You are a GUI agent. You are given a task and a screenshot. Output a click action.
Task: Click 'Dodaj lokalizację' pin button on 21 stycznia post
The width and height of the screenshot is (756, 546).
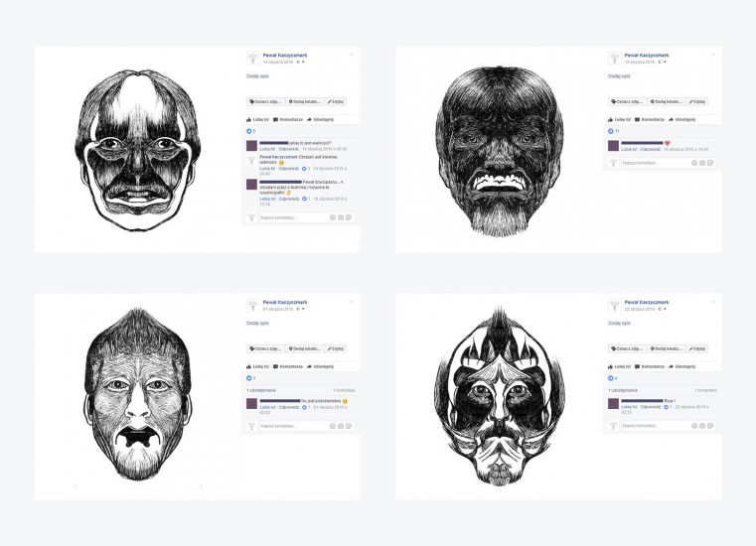pyautogui.click(x=305, y=348)
